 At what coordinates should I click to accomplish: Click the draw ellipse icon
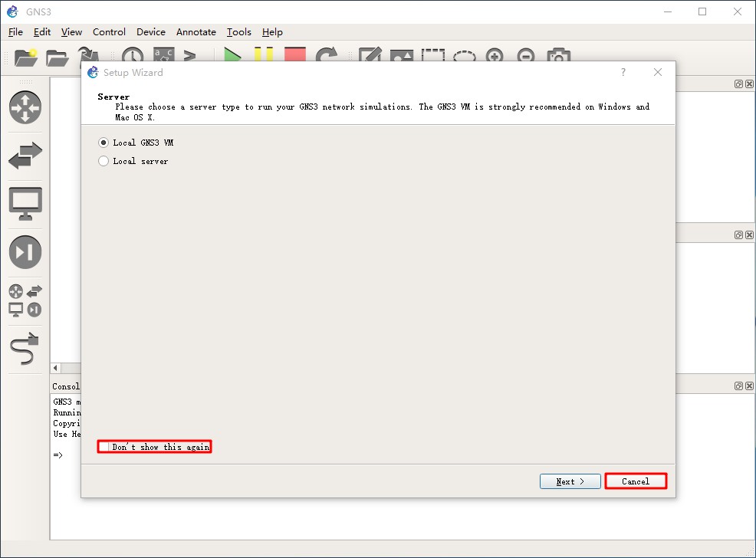coord(465,56)
